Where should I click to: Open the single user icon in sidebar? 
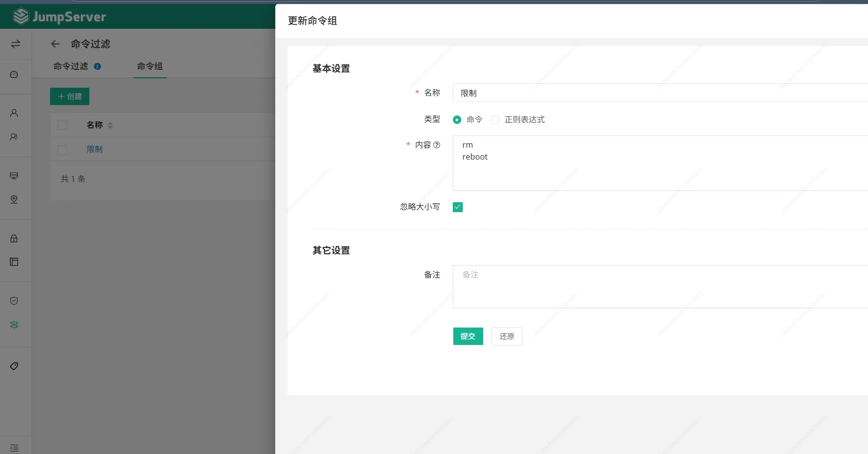click(x=14, y=113)
